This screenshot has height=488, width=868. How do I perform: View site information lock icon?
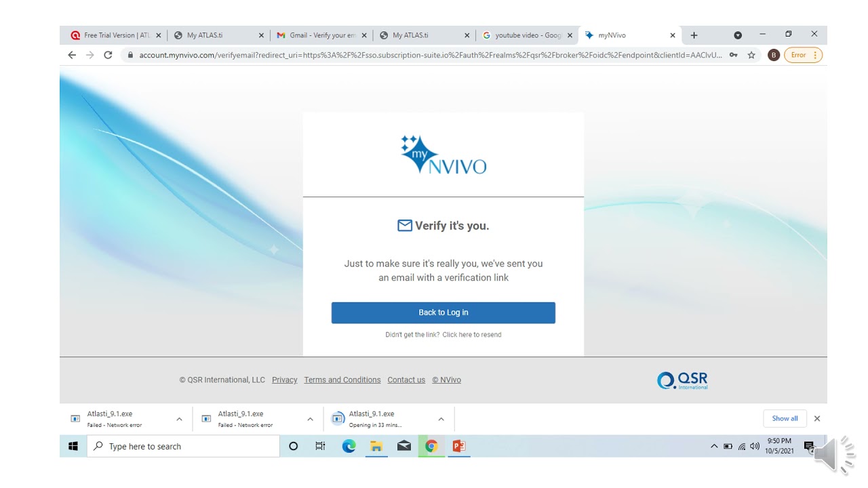pyautogui.click(x=130, y=55)
